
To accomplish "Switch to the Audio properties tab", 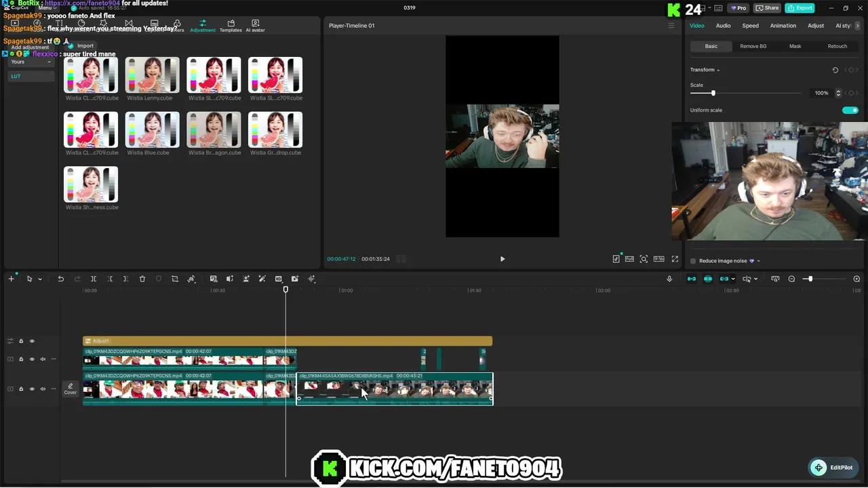I will pos(723,26).
